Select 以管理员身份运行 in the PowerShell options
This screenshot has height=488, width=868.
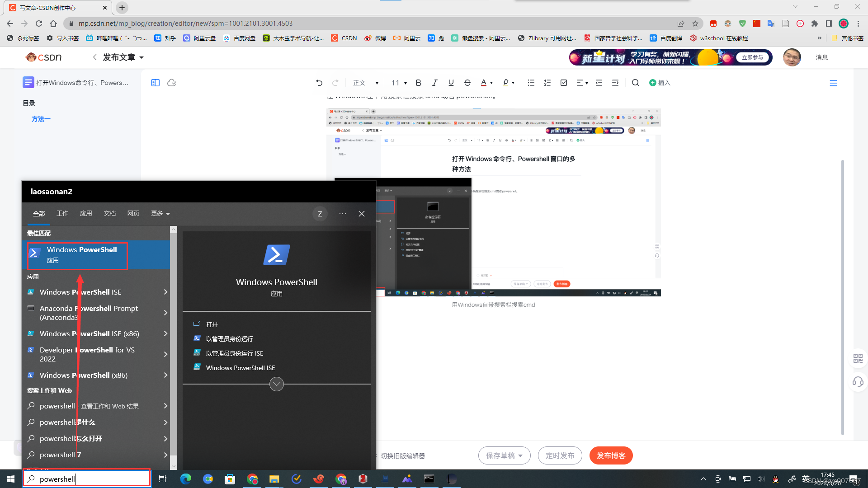pos(229,339)
